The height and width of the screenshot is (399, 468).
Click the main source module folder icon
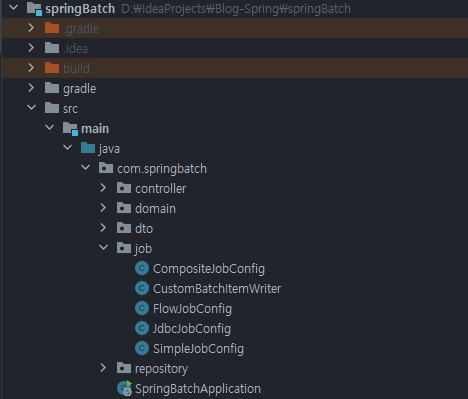pyautogui.click(x=70, y=128)
